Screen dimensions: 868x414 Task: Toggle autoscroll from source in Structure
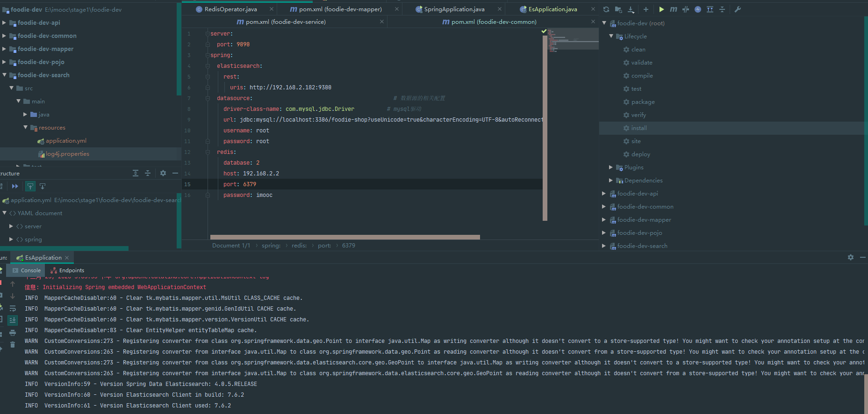coord(43,186)
